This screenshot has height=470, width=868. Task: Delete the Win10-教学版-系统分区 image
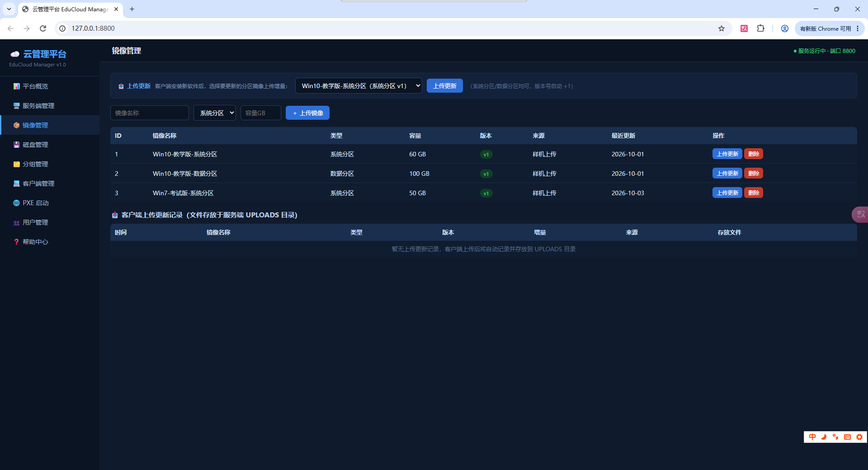[754, 154]
